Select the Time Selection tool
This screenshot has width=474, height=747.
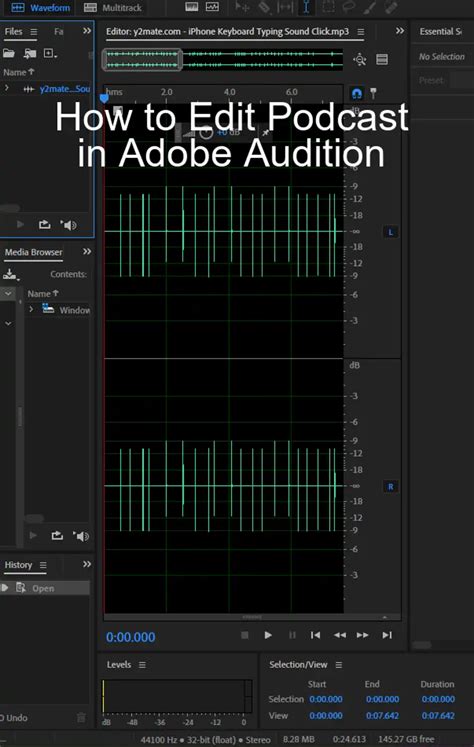pos(306,7)
